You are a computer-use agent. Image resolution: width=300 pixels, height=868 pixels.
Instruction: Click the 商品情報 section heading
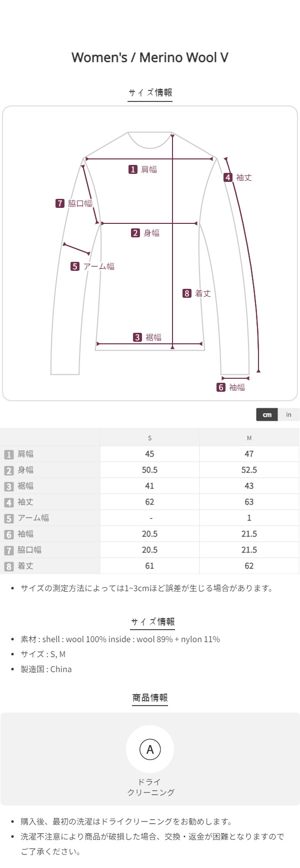[x=150, y=698]
